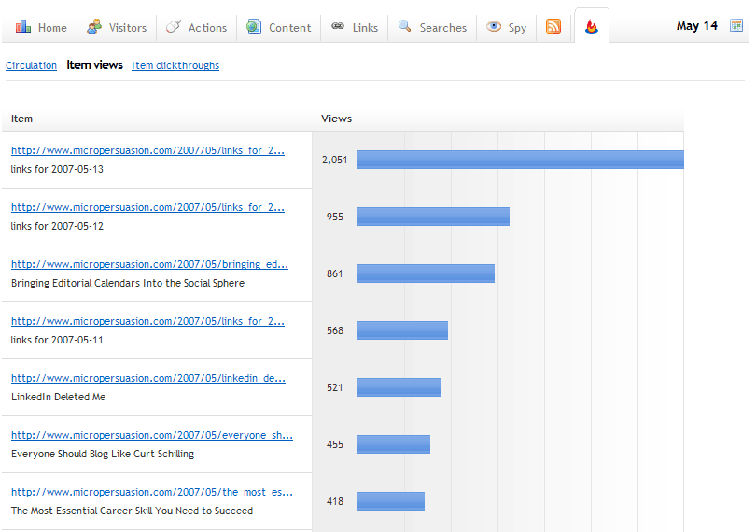The height and width of the screenshot is (532, 756).
Task: Open the Item clickthroughs report
Action: 175,65
